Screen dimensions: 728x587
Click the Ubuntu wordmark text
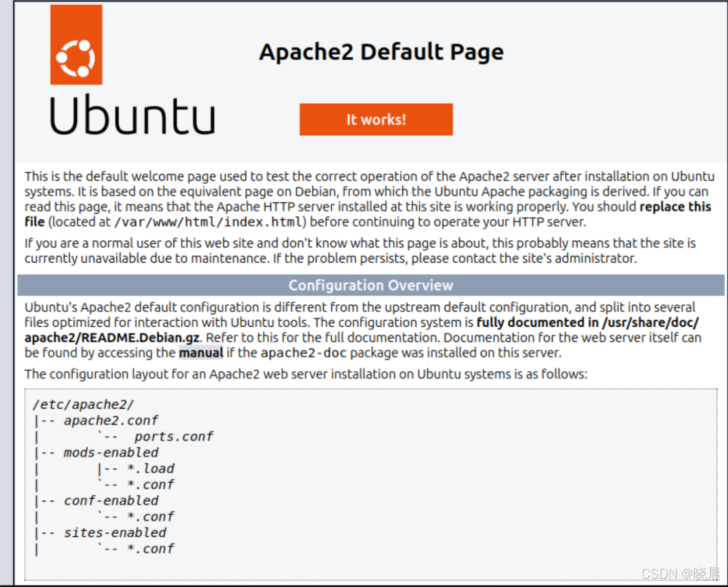133,115
